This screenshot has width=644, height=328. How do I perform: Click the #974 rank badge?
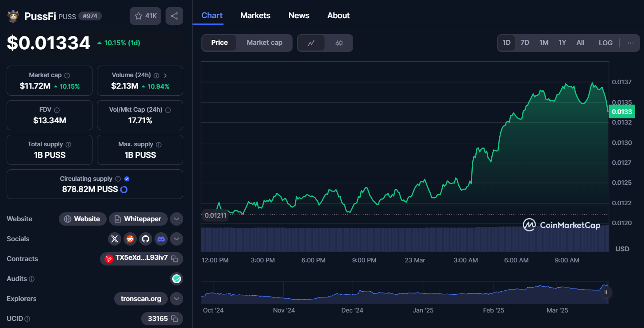point(90,16)
